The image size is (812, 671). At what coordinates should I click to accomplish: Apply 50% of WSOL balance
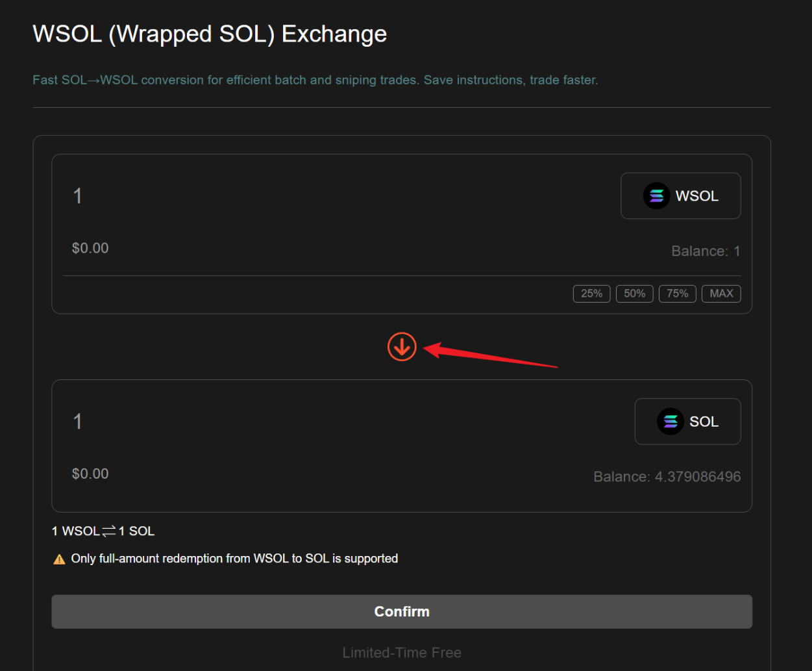pyautogui.click(x=634, y=294)
